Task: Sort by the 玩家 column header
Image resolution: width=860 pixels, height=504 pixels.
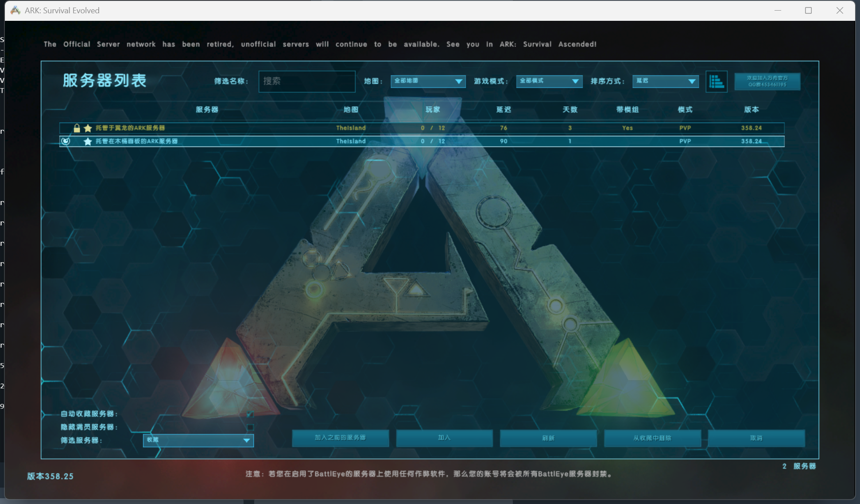Action: [433, 109]
